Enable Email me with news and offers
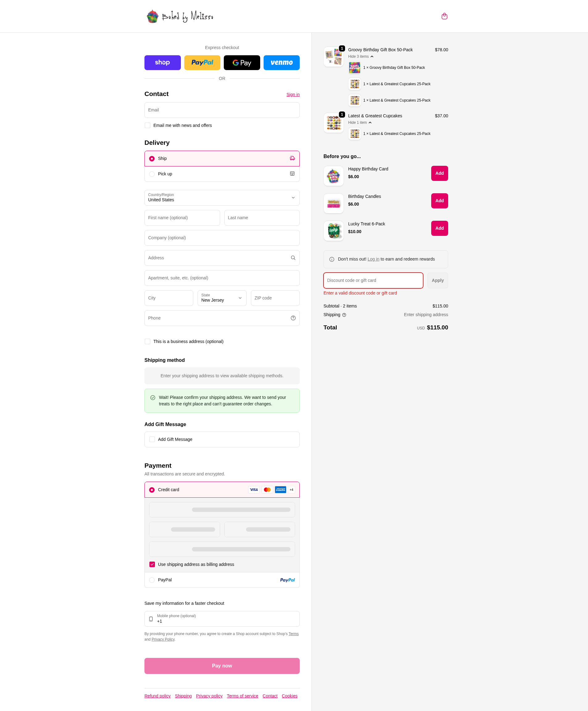 (148, 125)
